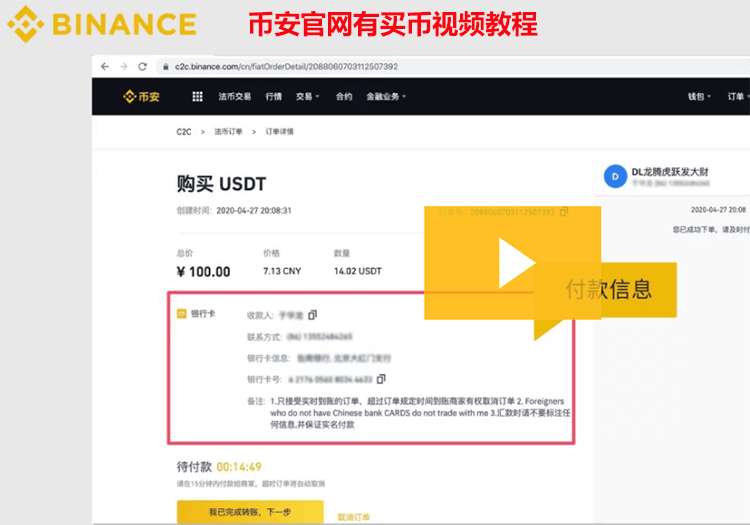The height and width of the screenshot is (525, 750).
Task: Copy the 银行卡号 number
Action: (381, 379)
